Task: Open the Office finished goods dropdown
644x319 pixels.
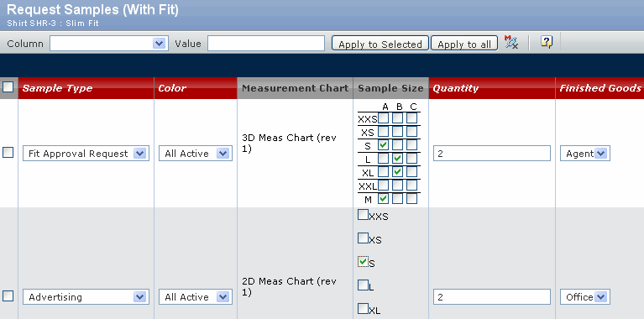Action: [585, 297]
